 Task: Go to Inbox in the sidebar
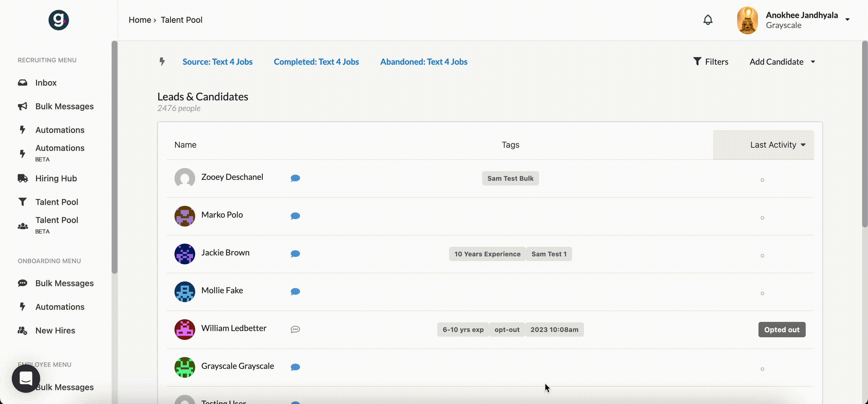[46, 83]
